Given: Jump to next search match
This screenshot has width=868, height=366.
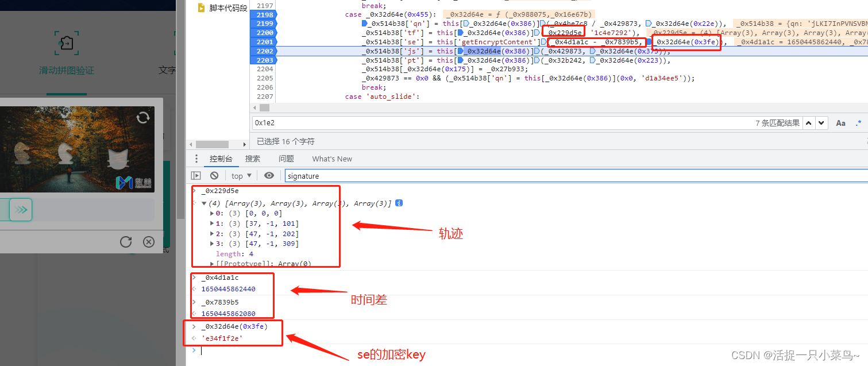Looking at the screenshot, I should [x=822, y=123].
